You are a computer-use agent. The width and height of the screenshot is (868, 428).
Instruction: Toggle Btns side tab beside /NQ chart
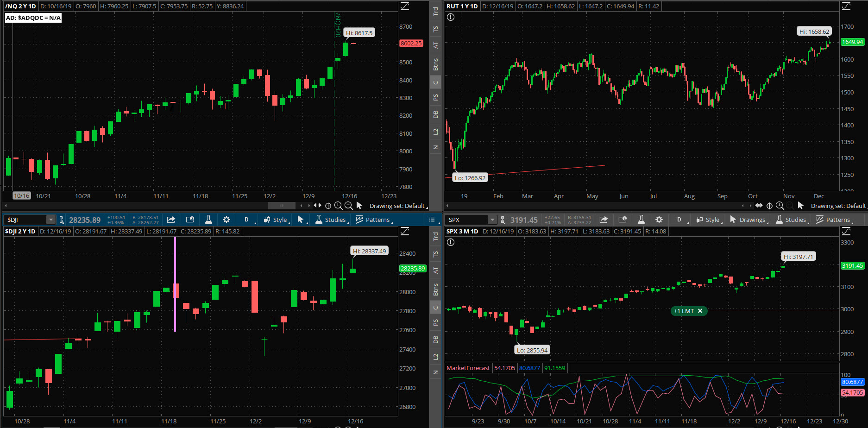pyautogui.click(x=435, y=64)
